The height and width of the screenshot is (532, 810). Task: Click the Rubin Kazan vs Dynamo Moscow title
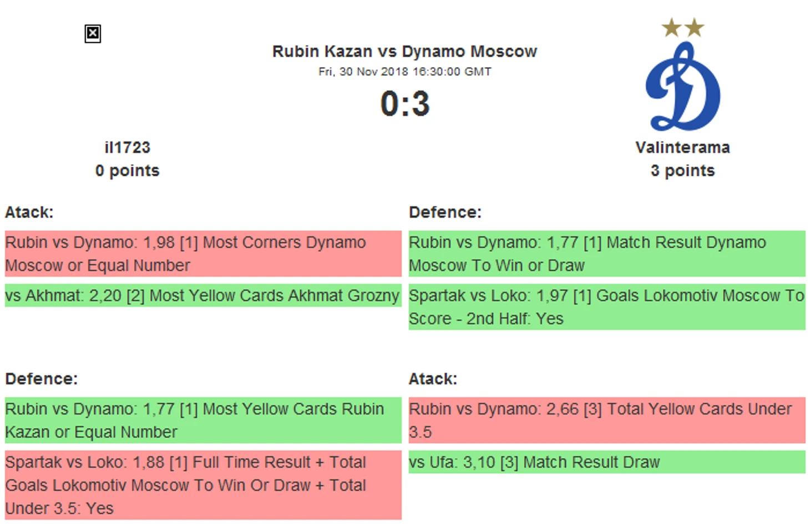click(x=404, y=52)
